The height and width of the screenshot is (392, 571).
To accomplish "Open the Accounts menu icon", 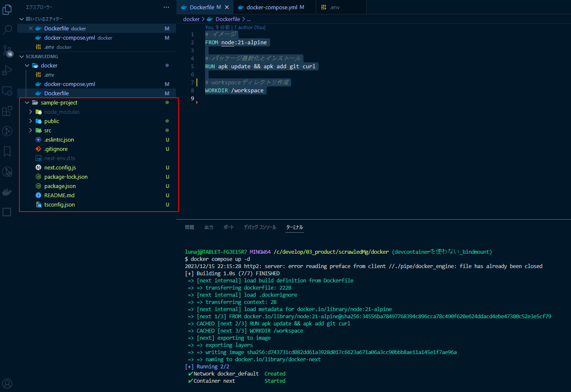I will click(7, 384).
